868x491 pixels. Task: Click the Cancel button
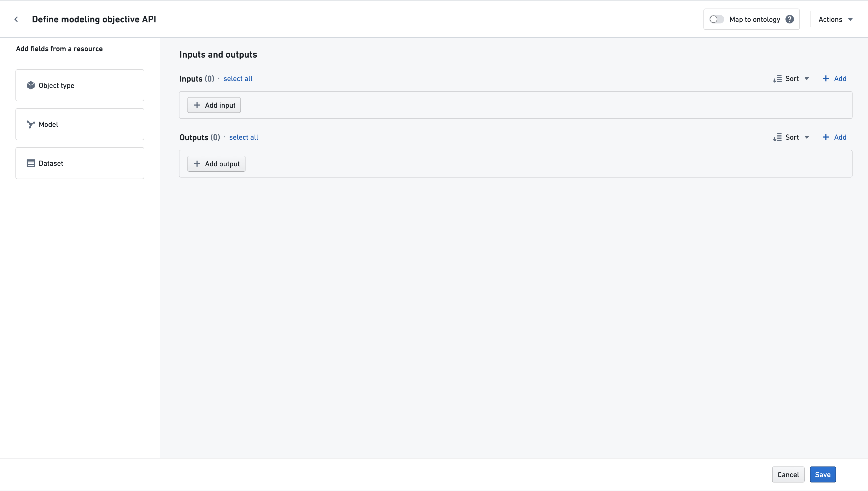[788, 474]
